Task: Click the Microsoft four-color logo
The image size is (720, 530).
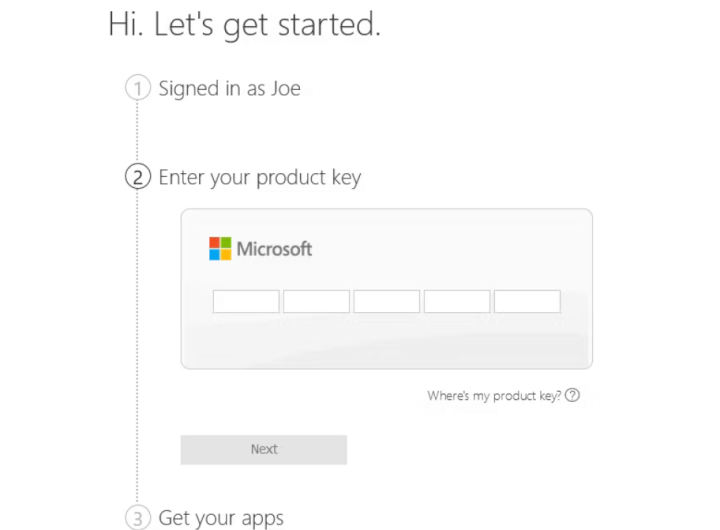Action: tap(220, 249)
